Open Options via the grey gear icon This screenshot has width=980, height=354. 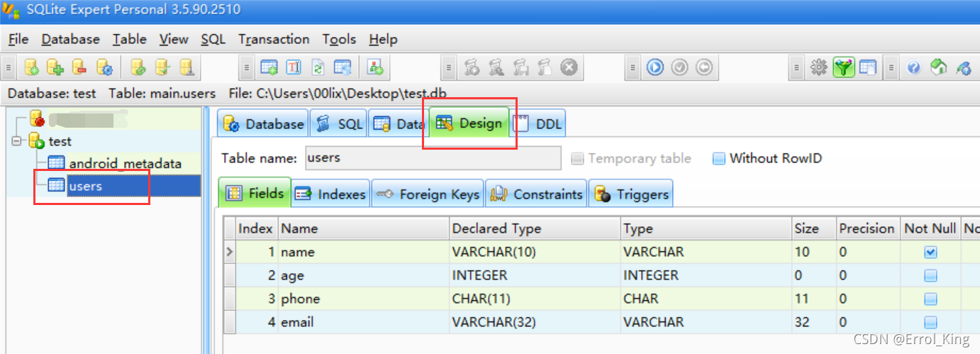click(819, 67)
